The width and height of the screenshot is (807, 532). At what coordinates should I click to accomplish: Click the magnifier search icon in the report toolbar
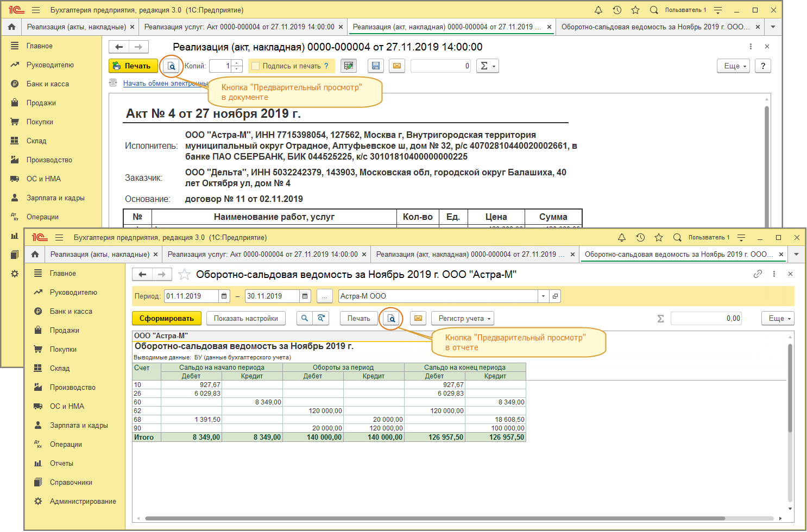pos(305,319)
